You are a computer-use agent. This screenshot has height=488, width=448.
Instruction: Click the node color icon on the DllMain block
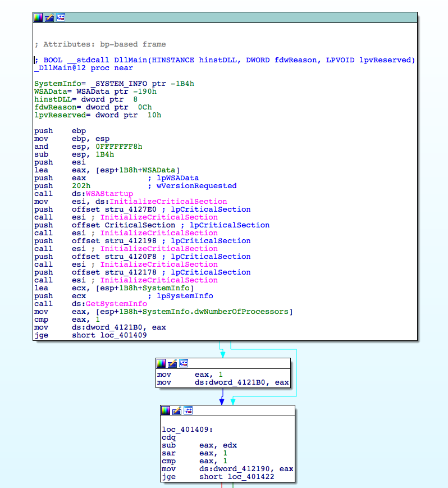38,17
